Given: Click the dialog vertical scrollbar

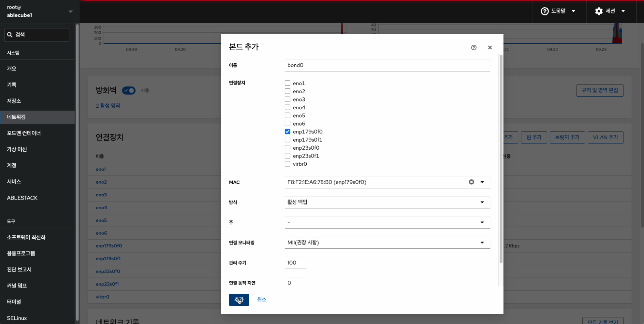Looking at the screenshot, I should [x=501, y=158].
